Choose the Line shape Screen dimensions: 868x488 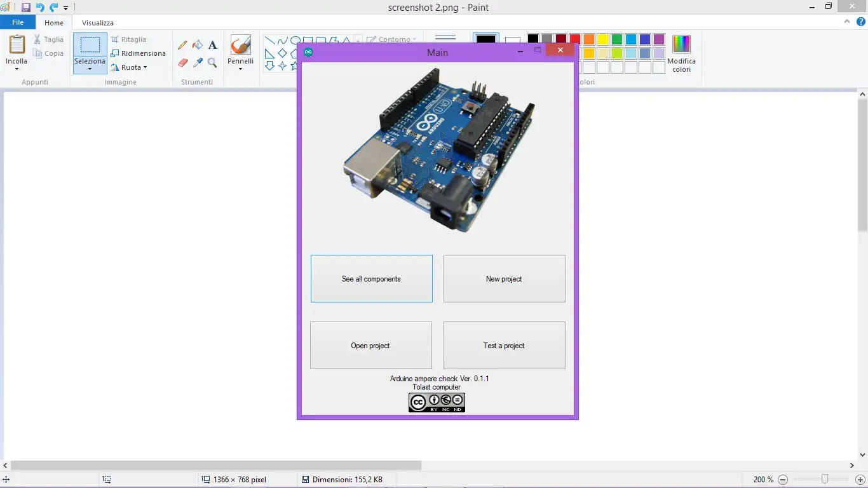click(269, 41)
